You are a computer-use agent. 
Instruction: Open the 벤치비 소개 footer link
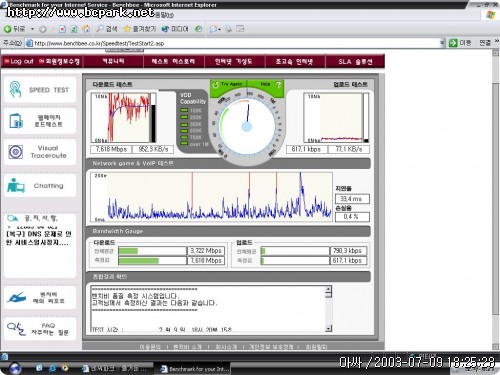187,347
